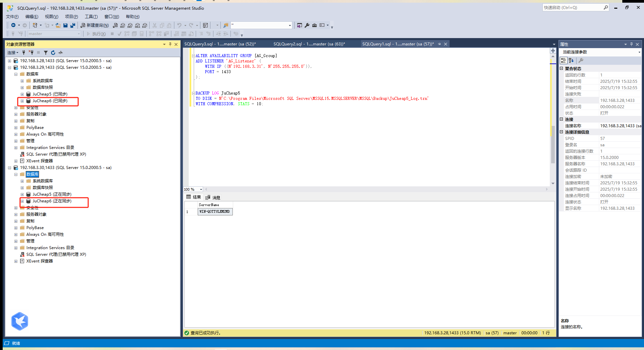Close the Object Explorer panel
644x350 pixels.
point(176,44)
